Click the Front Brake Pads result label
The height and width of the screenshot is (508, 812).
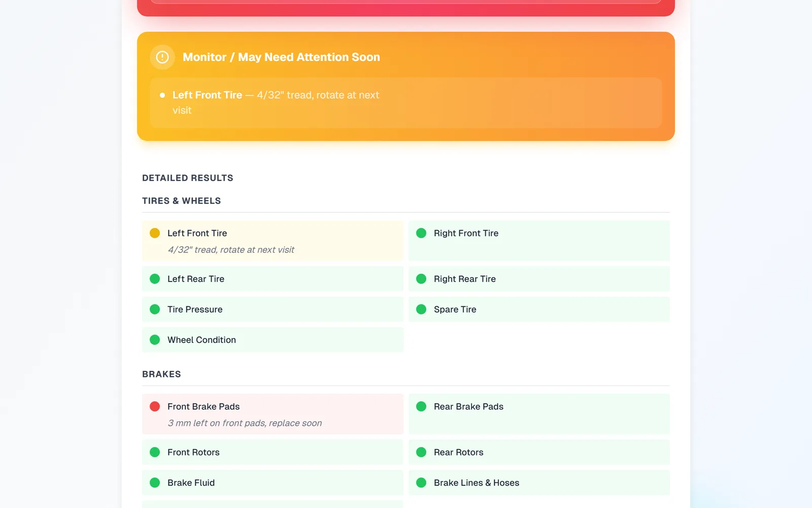click(204, 406)
